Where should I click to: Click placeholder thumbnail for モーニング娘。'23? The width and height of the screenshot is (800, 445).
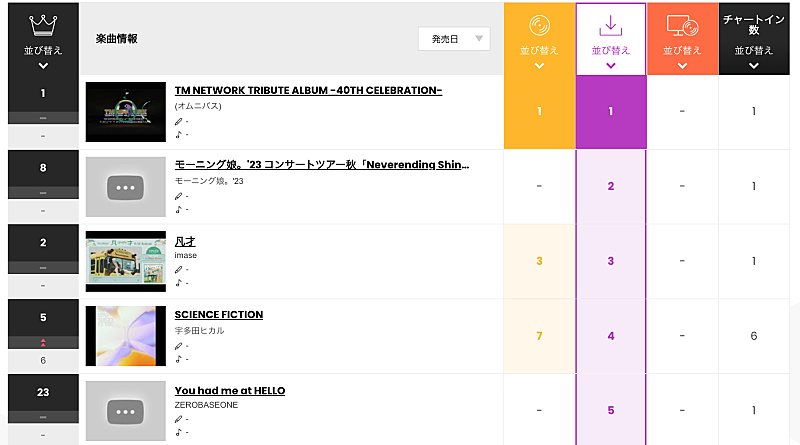[x=125, y=187]
